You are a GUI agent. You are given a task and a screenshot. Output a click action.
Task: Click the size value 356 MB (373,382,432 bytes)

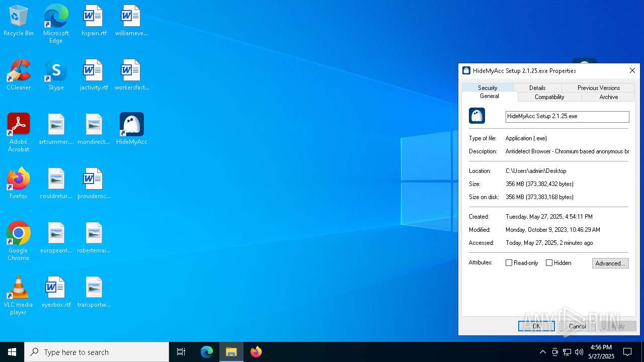539,184
